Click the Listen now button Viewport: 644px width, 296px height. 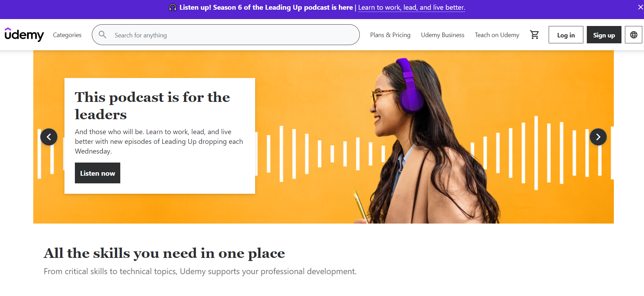pos(97,173)
